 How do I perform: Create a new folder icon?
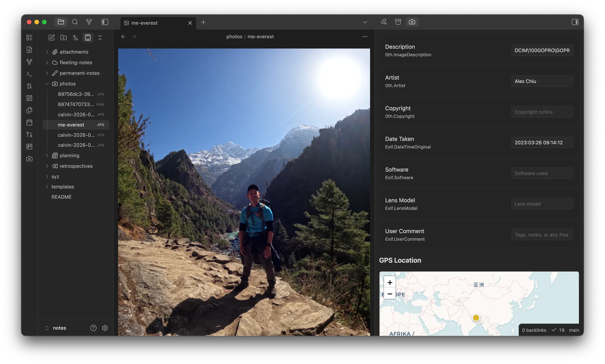64,38
